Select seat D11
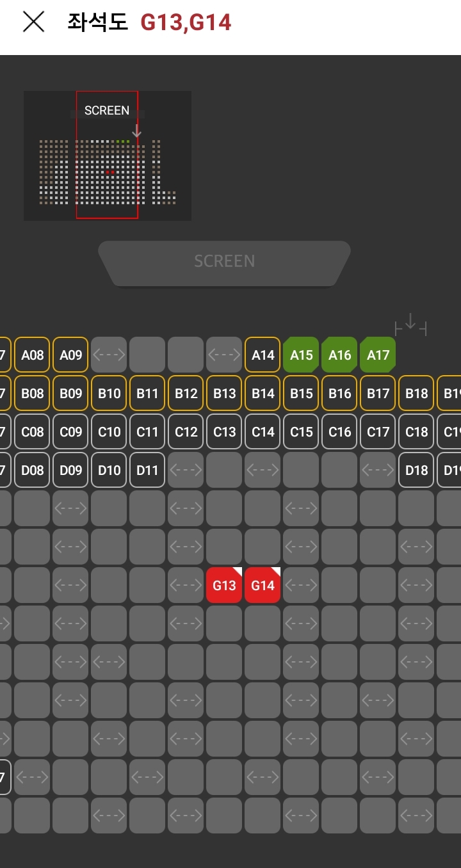The height and width of the screenshot is (868, 461). click(147, 470)
